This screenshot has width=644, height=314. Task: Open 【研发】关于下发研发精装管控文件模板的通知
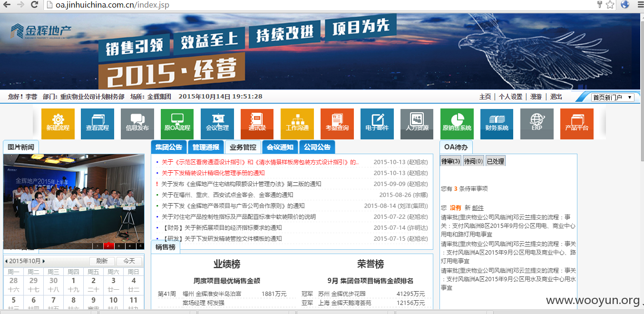tap(222, 239)
